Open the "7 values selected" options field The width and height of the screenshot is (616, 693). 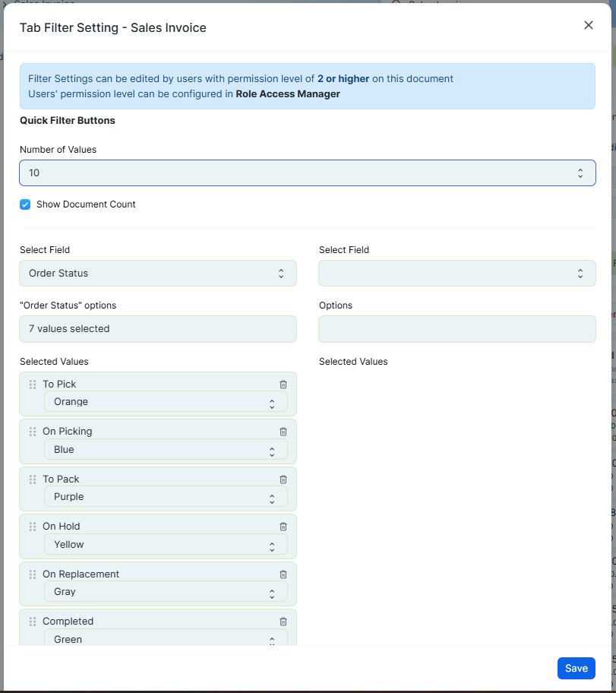point(158,329)
